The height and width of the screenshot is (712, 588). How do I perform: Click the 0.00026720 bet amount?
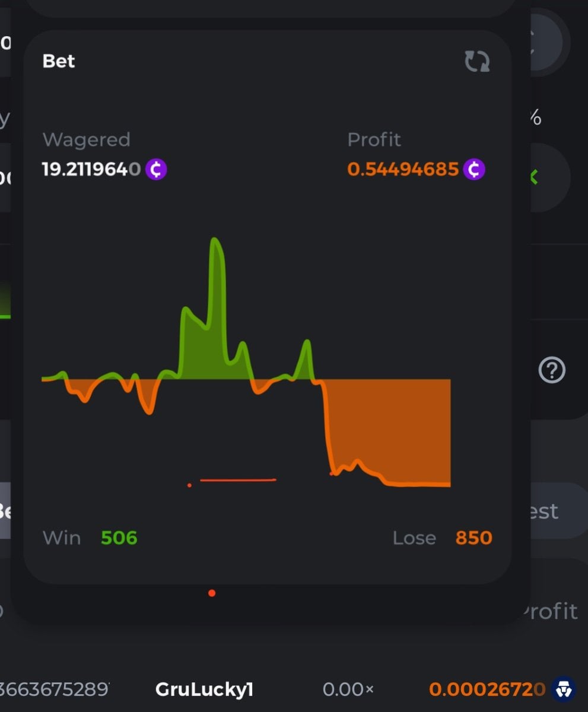[487, 689]
